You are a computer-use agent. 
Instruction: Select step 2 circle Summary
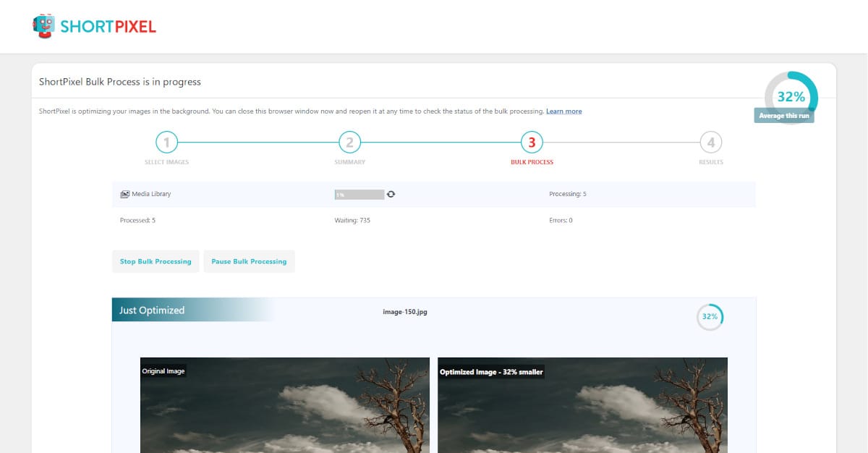pos(349,143)
